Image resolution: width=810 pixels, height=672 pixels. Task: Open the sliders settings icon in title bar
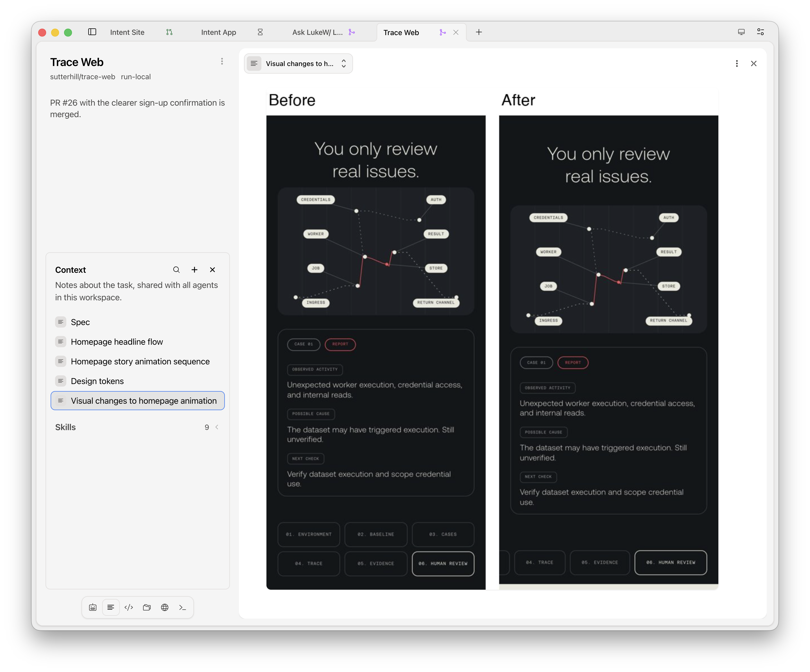pos(760,32)
